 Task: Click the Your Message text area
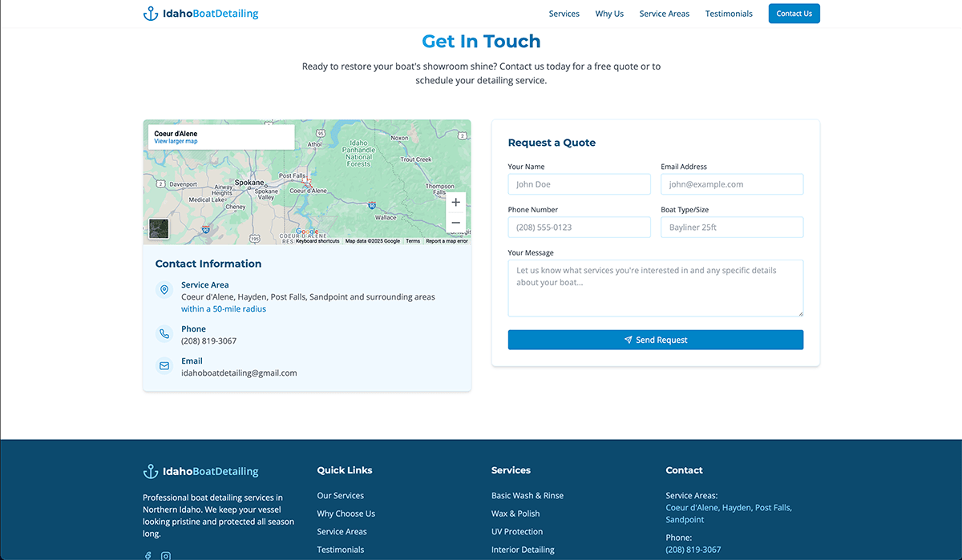655,288
